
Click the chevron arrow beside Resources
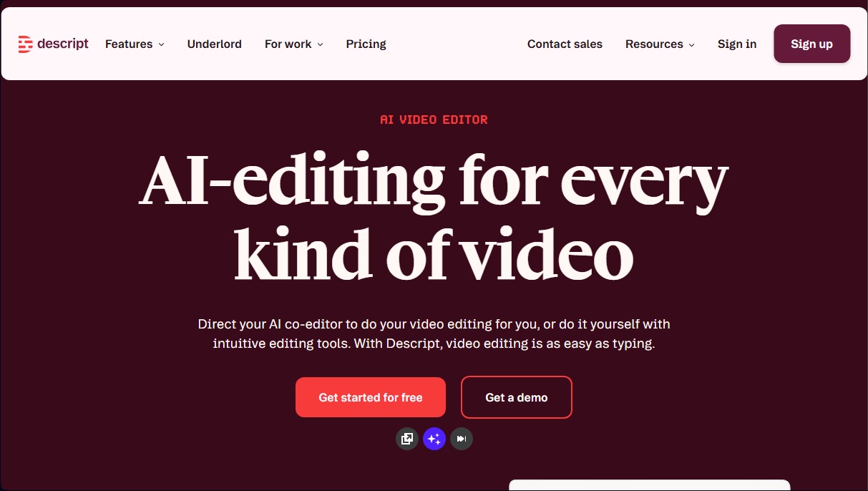[691, 44]
